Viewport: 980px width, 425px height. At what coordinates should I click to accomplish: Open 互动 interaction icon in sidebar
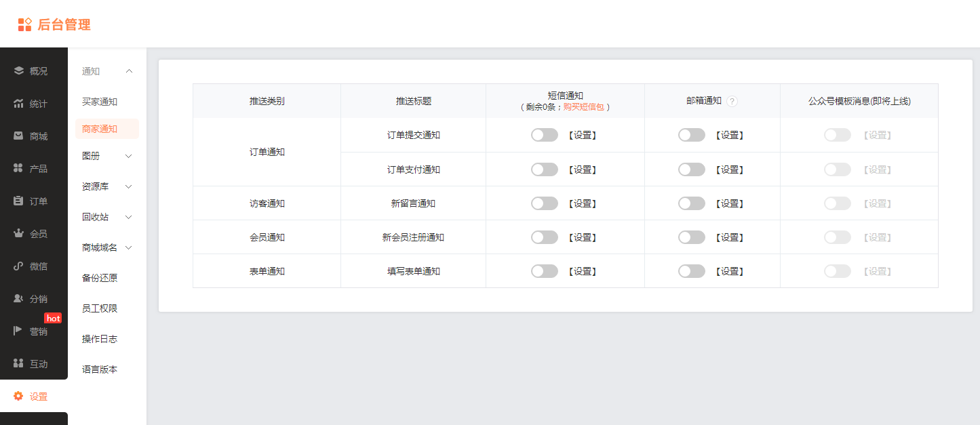[x=19, y=363]
